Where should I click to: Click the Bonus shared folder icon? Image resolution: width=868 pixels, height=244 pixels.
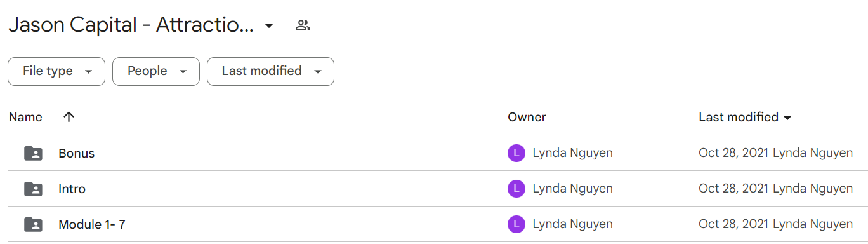click(x=33, y=153)
